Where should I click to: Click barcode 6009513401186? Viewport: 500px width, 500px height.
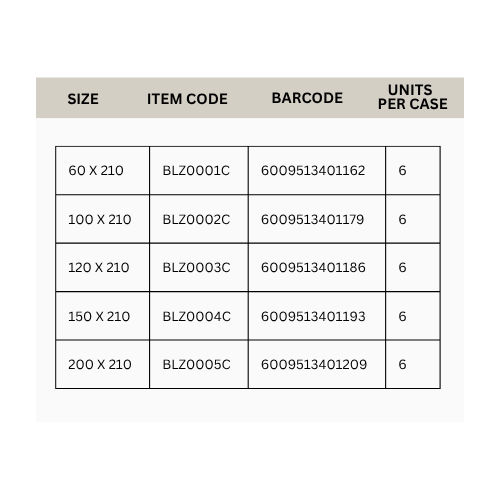(x=313, y=268)
